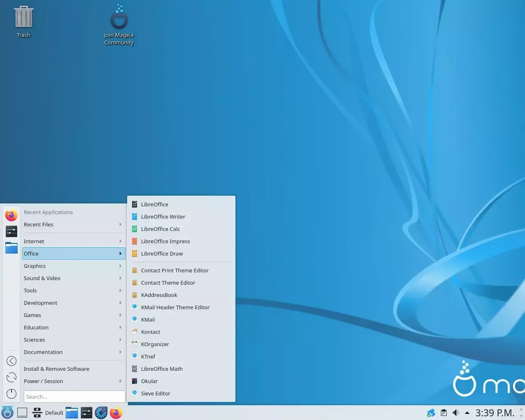
Task: Open the Documentation category
Action: pyautogui.click(x=73, y=352)
